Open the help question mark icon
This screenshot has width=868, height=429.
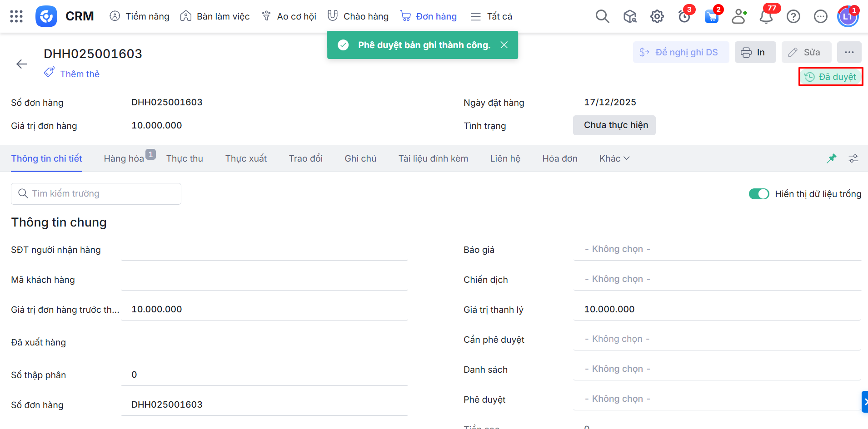793,17
